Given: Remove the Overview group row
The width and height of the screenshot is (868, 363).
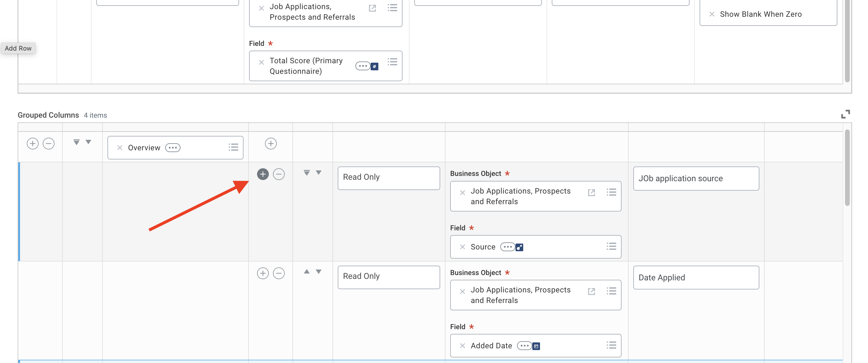Looking at the screenshot, I should [49, 144].
